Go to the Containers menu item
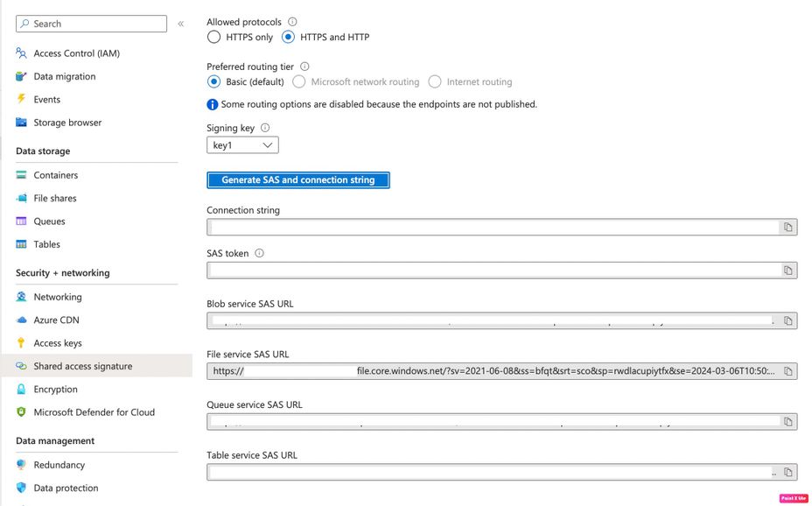The height and width of the screenshot is (506, 812). tap(56, 175)
